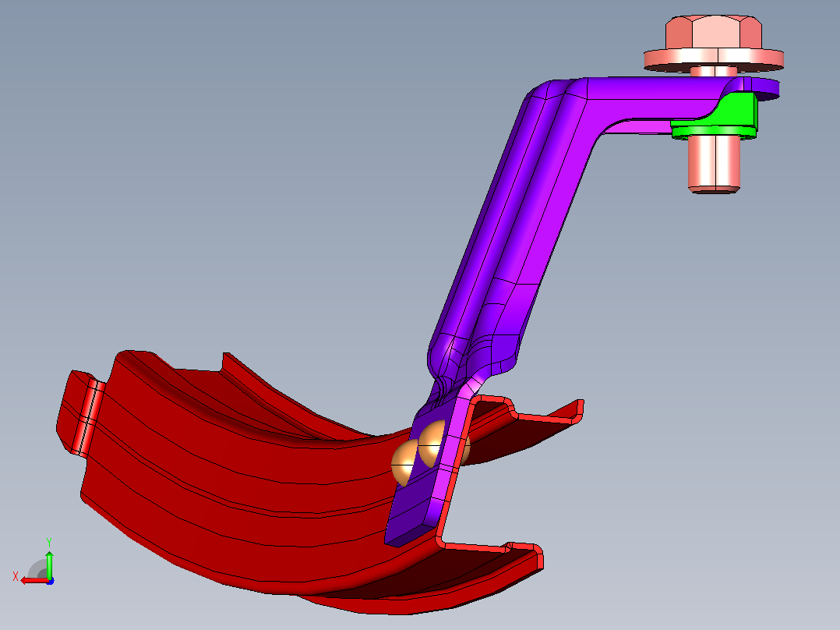
Task: Select the pink hex bolt head
Action: (714, 32)
